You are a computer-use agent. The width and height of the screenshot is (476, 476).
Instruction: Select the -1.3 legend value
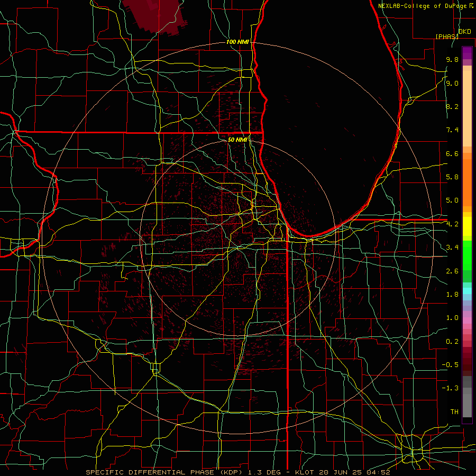(450, 388)
